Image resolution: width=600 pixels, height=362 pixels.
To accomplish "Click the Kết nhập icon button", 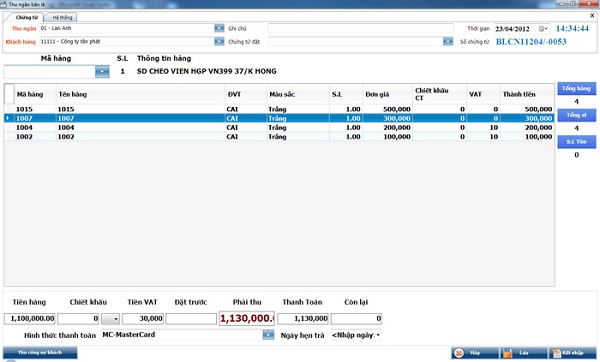I will pyautogui.click(x=572, y=353).
